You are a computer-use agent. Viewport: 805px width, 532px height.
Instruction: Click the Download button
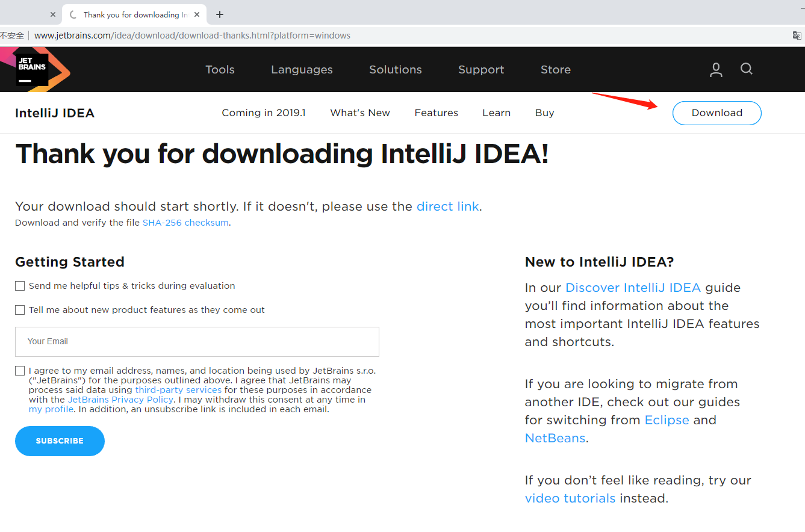717,113
